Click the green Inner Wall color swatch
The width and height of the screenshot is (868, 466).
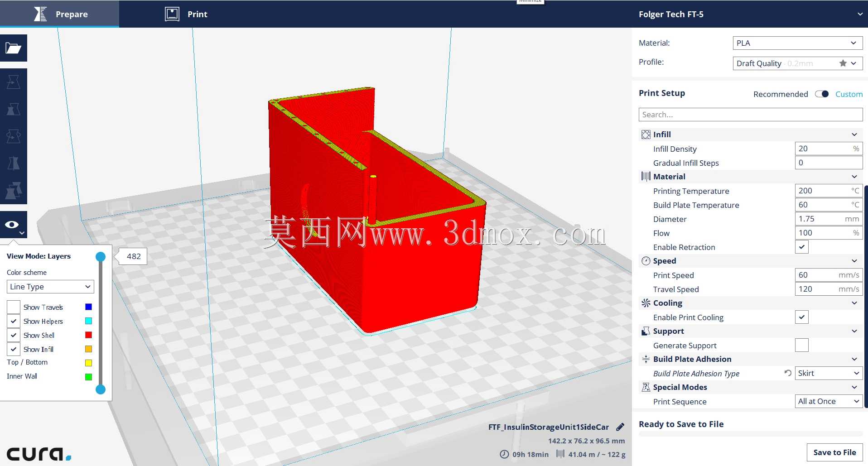89,377
